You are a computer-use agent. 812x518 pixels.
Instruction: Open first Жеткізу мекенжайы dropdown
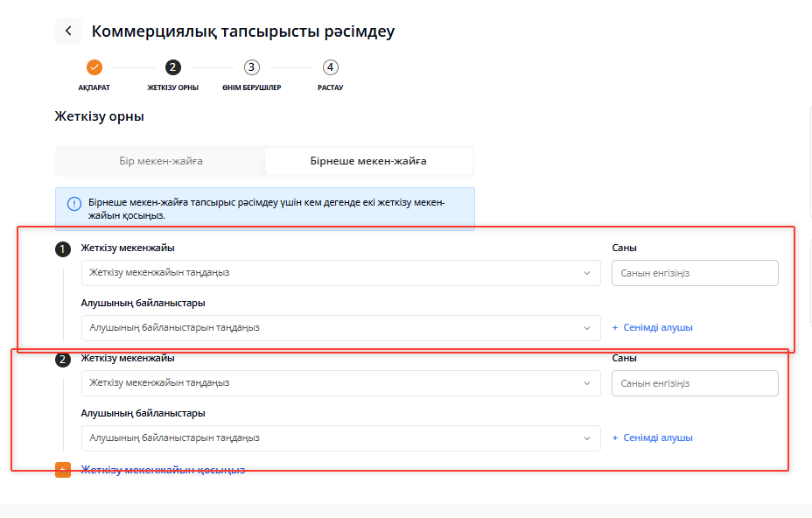point(340,273)
